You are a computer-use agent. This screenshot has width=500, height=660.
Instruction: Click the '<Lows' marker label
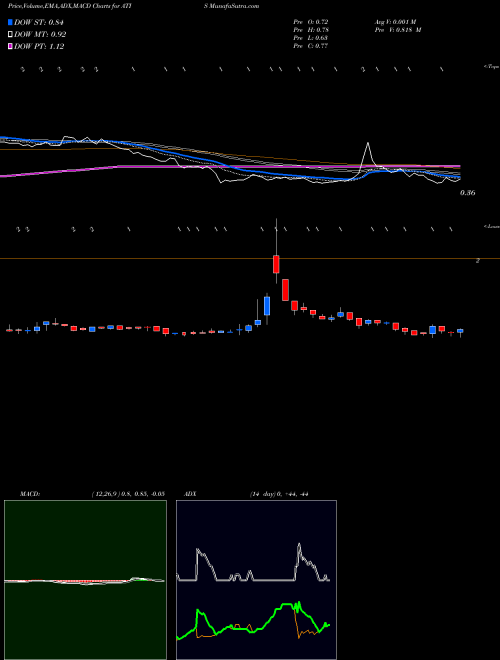[x=491, y=226]
